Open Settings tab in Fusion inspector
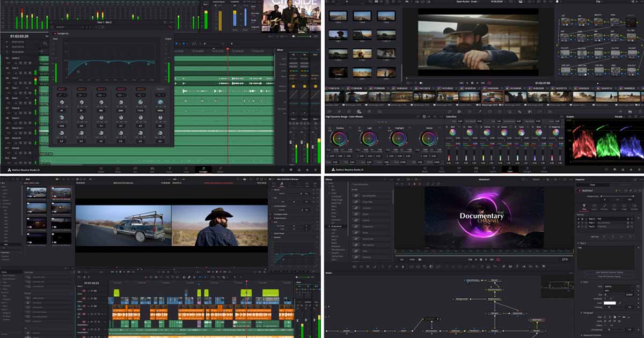Viewport: 644px width, 338px height. [634, 207]
